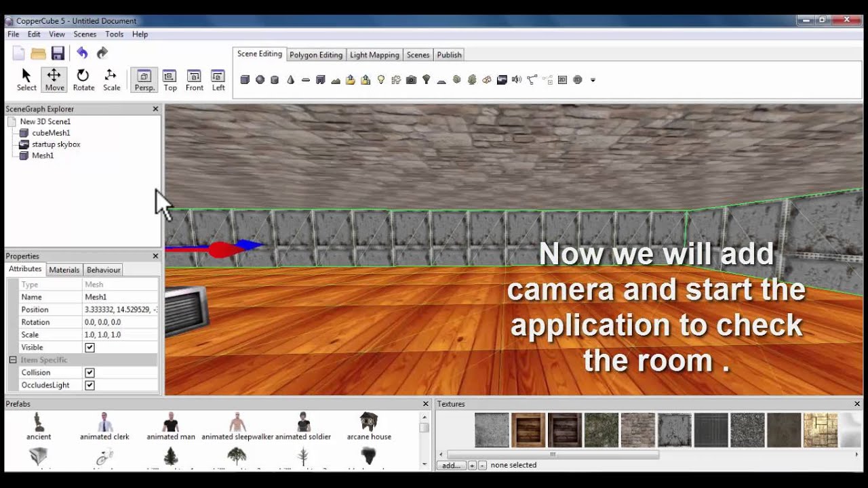Switch to Persp. view

(144, 79)
